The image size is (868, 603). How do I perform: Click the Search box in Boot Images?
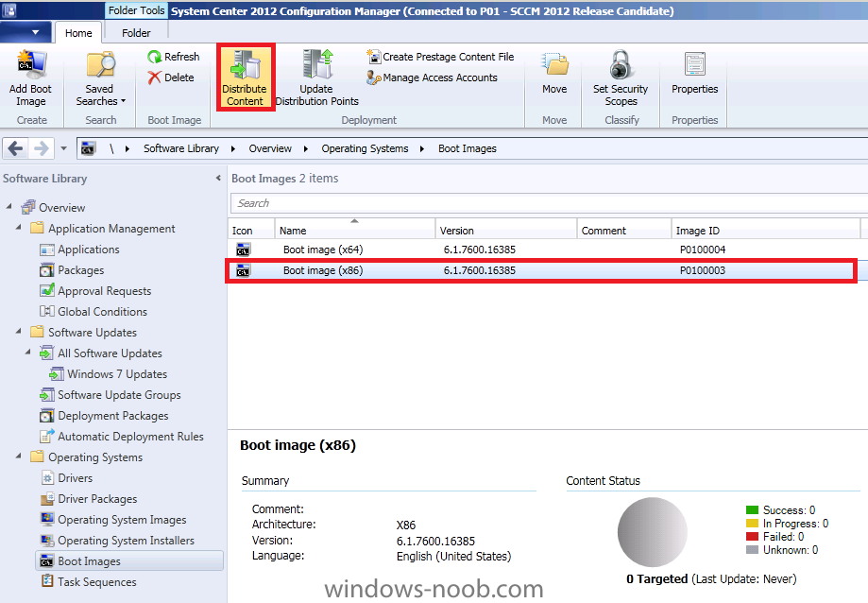tap(549, 203)
